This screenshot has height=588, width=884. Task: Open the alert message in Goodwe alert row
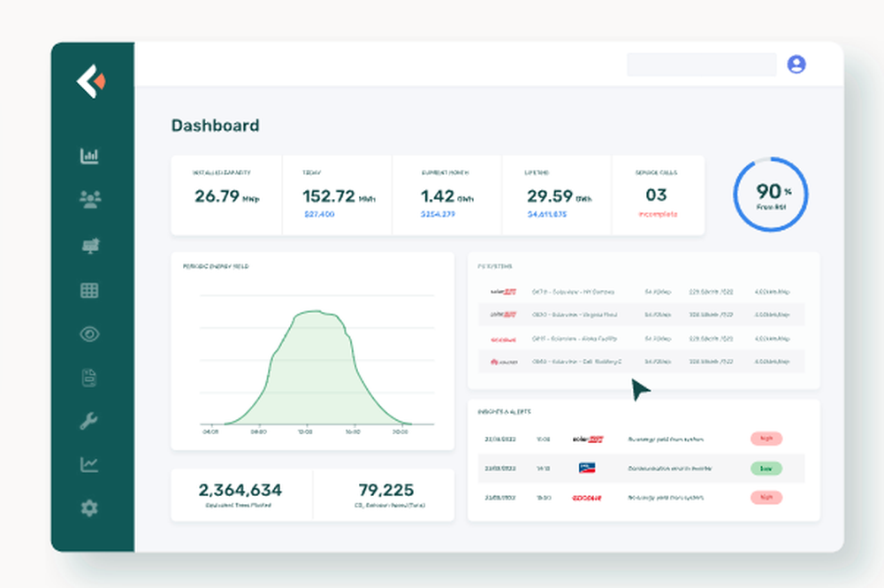tap(666, 498)
